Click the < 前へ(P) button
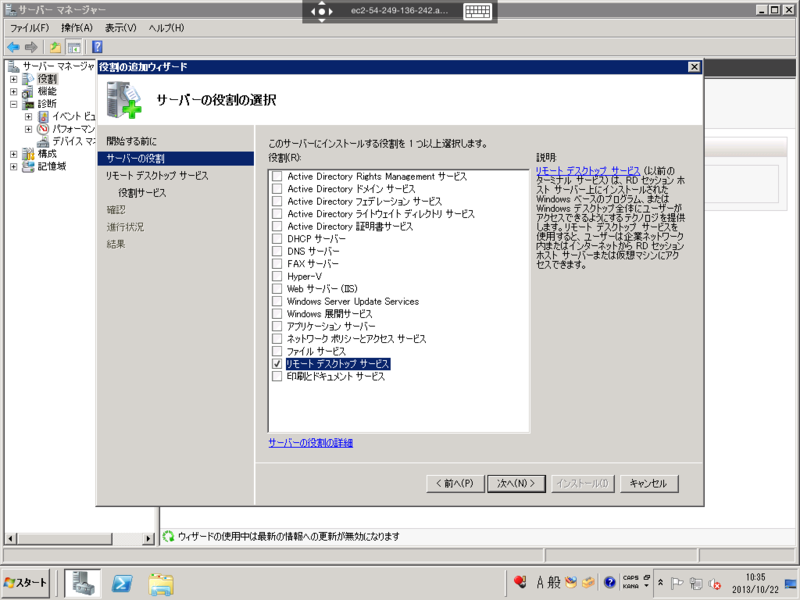Viewport: 800px width, 600px height. coord(455,483)
